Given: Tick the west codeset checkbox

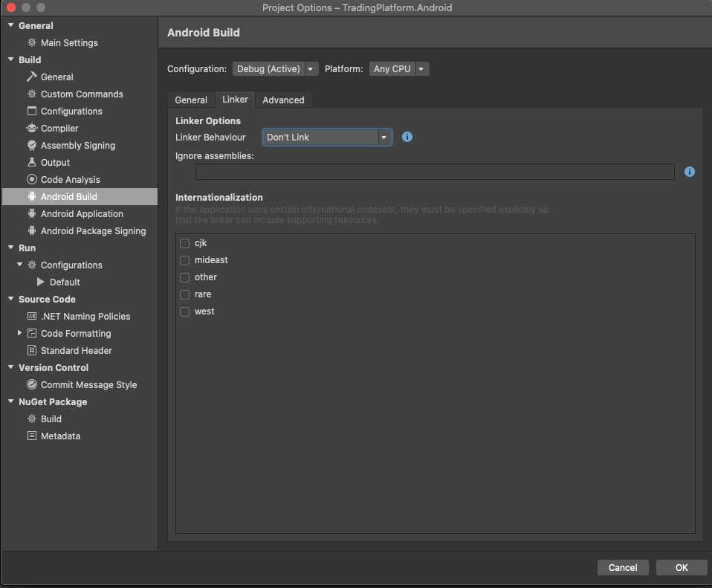Looking at the screenshot, I should [184, 311].
